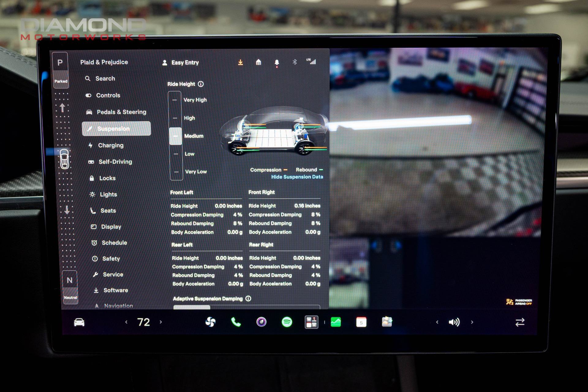Open the Software menu
The height and width of the screenshot is (392, 588).
pyautogui.click(x=111, y=290)
